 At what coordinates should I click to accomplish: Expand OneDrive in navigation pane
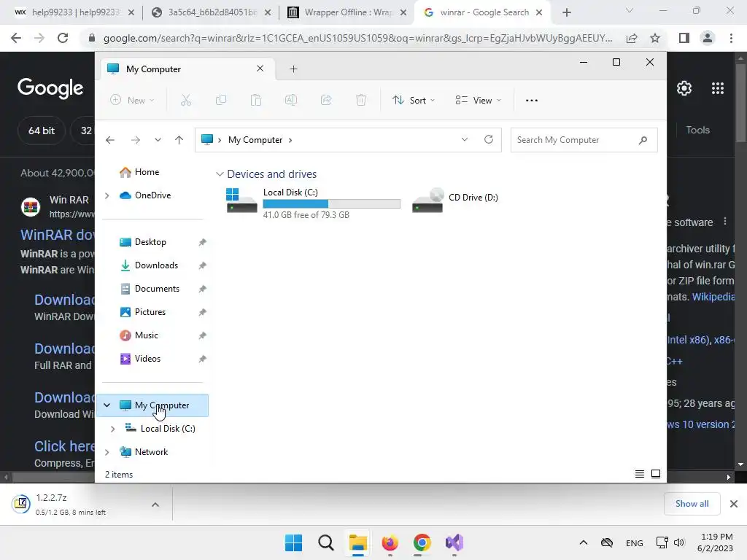point(107,195)
